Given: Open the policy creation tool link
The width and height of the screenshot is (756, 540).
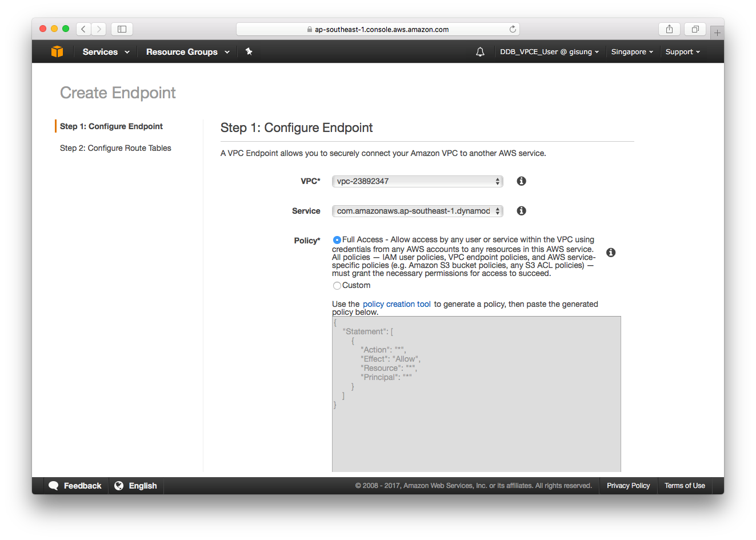Looking at the screenshot, I should pos(397,303).
